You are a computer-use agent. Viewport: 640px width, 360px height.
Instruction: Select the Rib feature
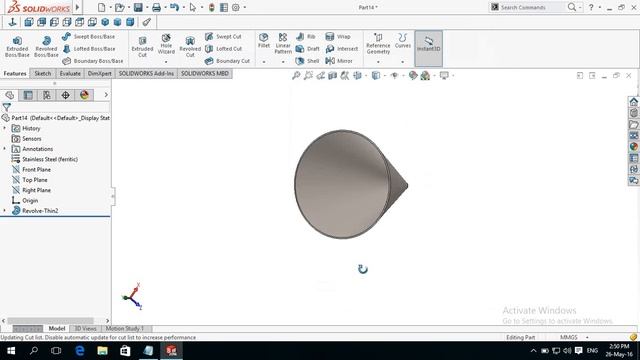[x=306, y=36]
